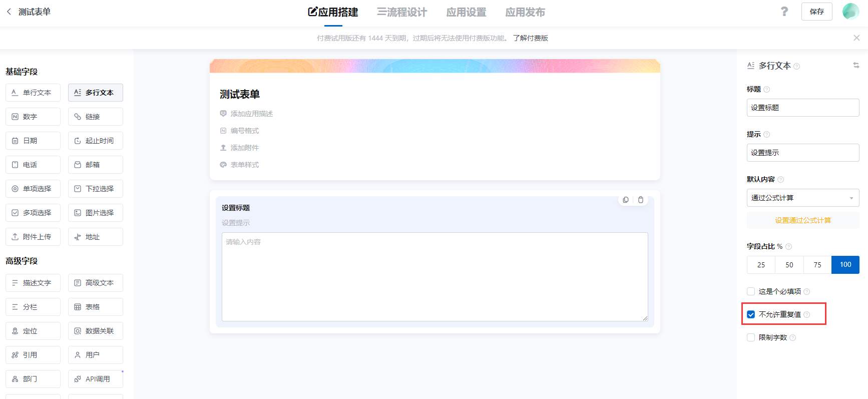Image resolution: width=868 pixels, height=399 pixels.
Task: Open the 了解付费版 link
Action: (x=530, y=38)
